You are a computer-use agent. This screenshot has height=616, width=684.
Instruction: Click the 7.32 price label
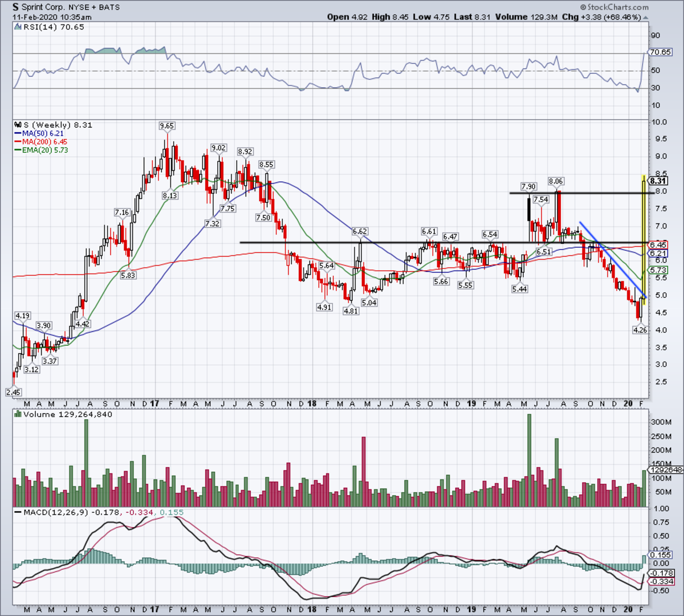(212, 223)
